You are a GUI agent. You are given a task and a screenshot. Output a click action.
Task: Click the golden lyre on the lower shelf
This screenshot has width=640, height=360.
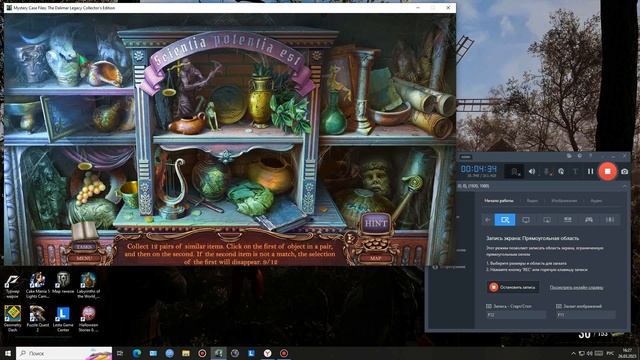[173, 188]
